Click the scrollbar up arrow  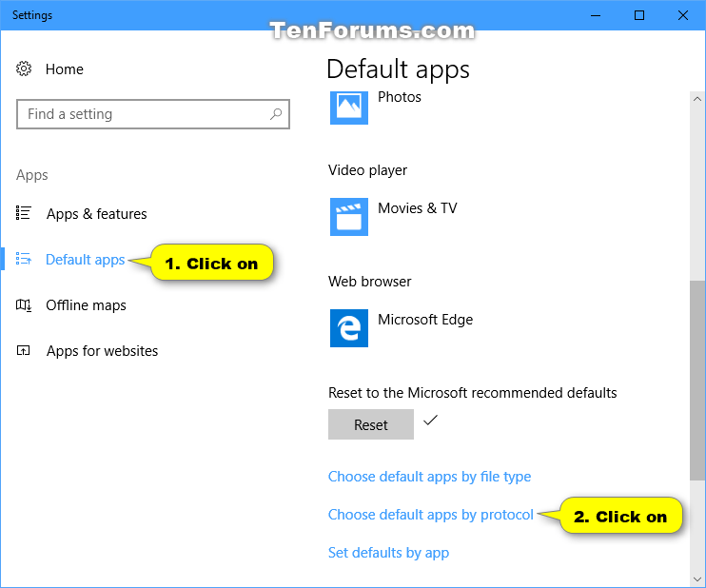click(x=697, y=99)
